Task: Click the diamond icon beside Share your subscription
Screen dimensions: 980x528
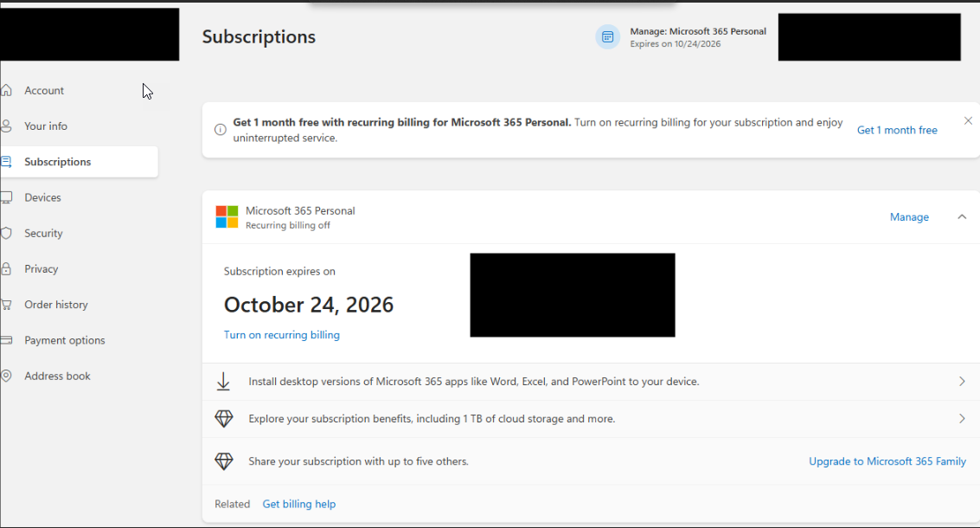Action: click(224, 461)
